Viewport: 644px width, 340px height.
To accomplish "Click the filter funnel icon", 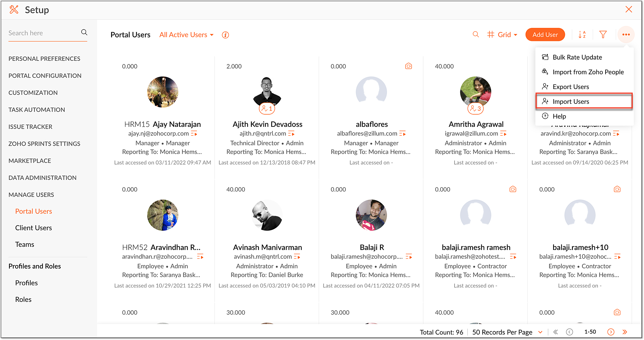I will (603, 35).
